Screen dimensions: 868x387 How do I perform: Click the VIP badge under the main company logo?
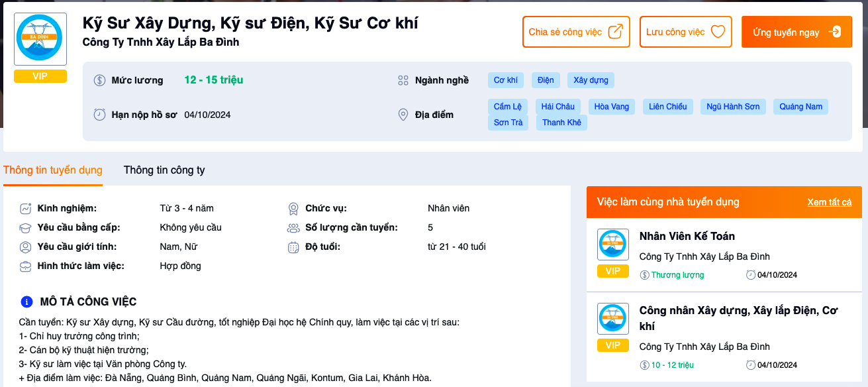(40, 76)
